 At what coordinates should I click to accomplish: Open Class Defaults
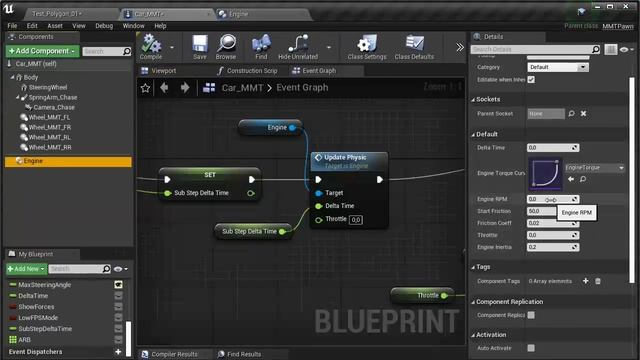(414, 47)
